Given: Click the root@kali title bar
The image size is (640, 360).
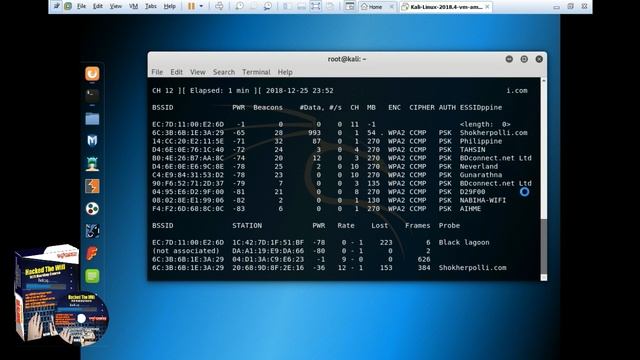Looking at the screenshot, I should click(347, 59).
